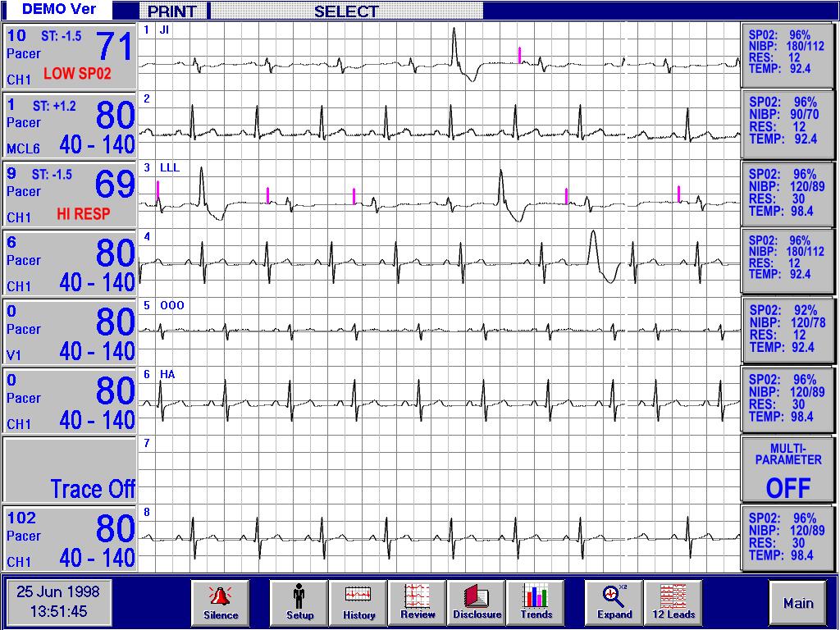The width and height of the screenshot is (840, 630).
Task: Select bed 102 patient panel
Action: click(70, 538)
